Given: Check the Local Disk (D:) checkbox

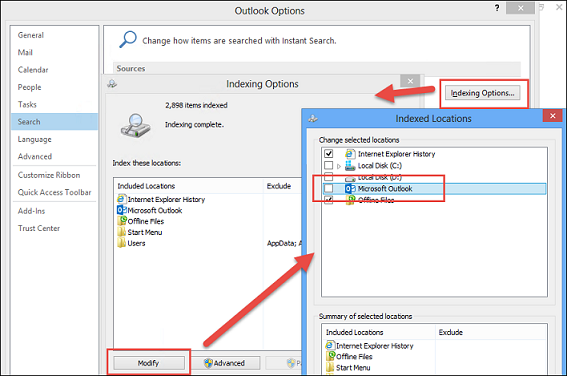Looking at the screenshot, I should (x=328, y=177).
